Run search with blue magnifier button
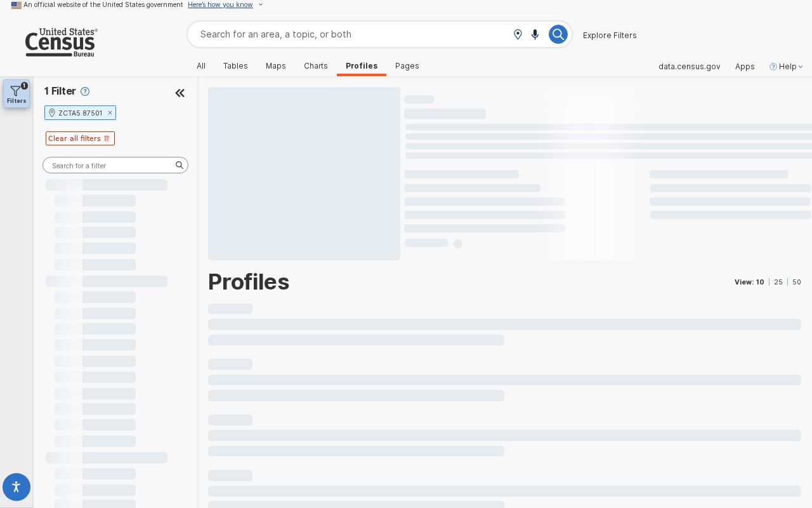This screenshot has height=508, width=812. [558, 34]
